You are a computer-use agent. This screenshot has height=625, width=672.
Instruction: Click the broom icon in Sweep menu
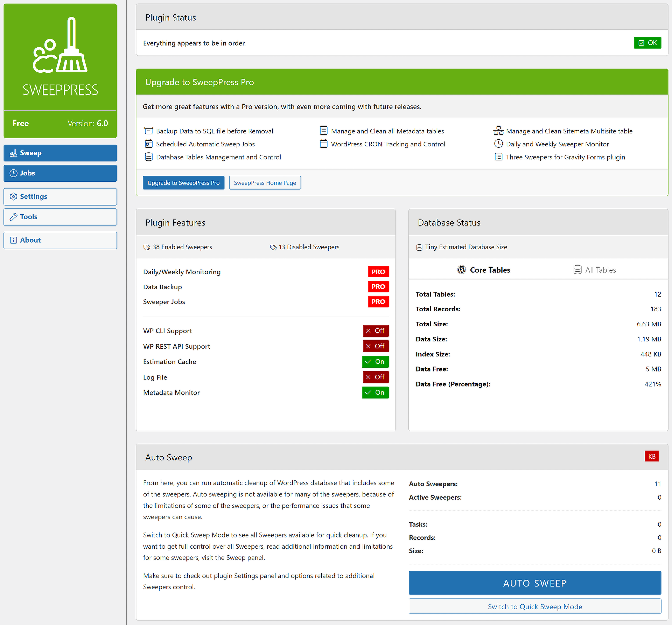point(13,153)
